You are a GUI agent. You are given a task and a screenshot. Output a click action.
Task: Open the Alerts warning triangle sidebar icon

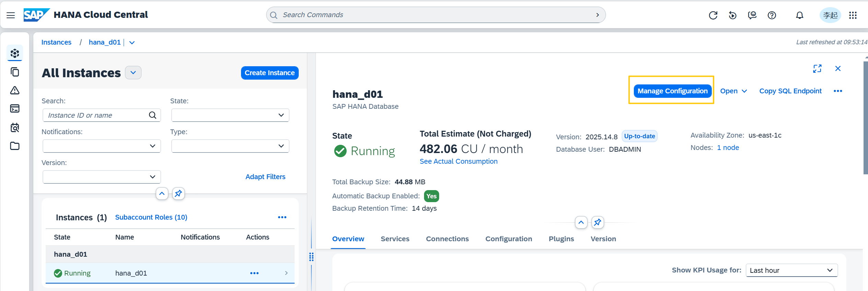(x=15, y=90)
